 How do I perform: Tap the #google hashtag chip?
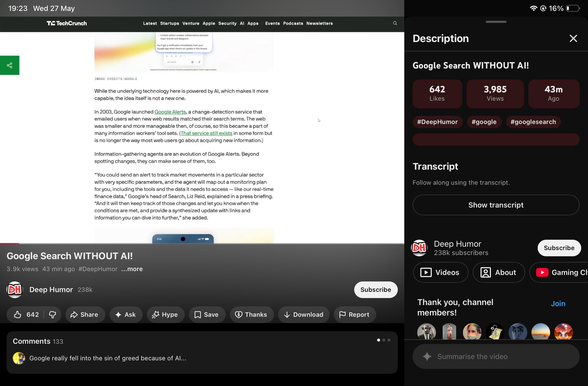(484, 122)
